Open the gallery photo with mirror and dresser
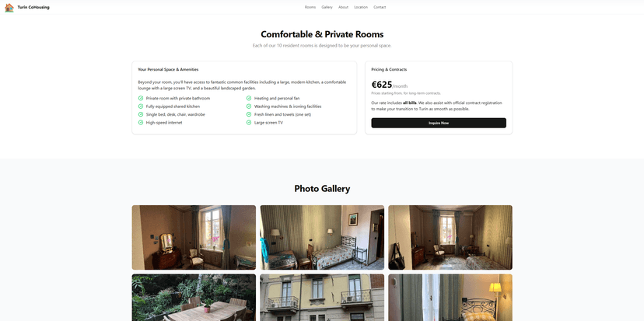Viewport: 644px width, 321px height. 194,237
